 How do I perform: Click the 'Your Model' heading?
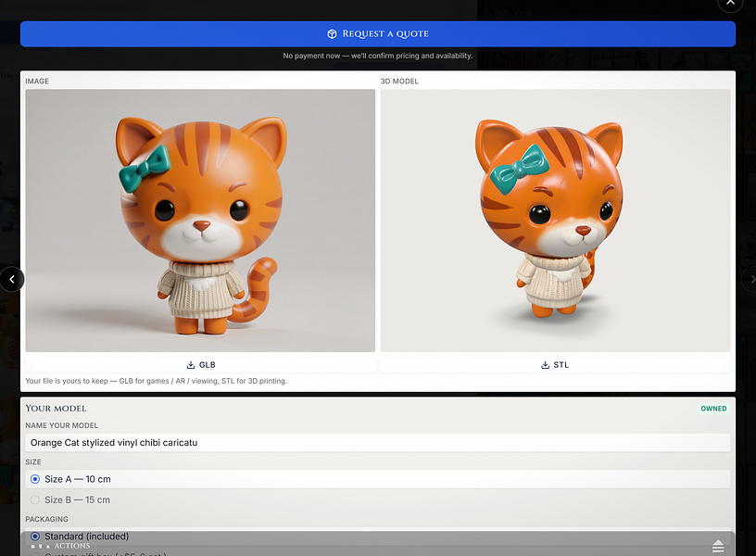[x=56, y=409]
